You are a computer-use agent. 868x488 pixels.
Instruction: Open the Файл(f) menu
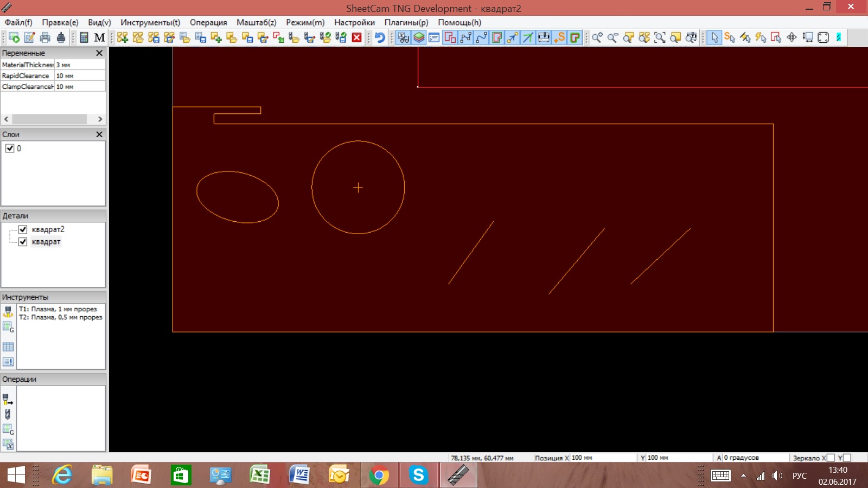point(18,22)
